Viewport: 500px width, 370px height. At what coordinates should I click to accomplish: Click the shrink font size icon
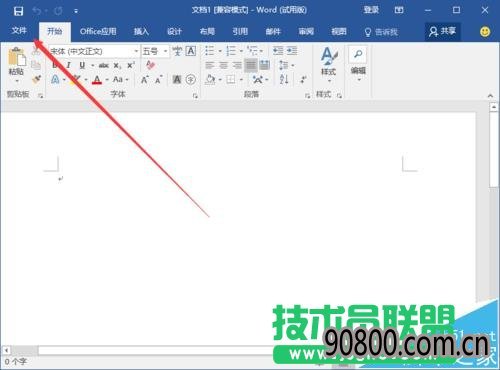point(158,80)
